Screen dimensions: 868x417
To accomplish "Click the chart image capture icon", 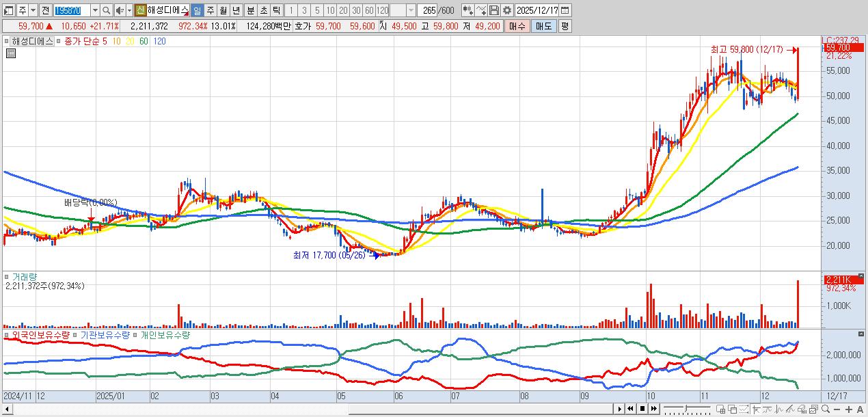I will click(814, 409).
